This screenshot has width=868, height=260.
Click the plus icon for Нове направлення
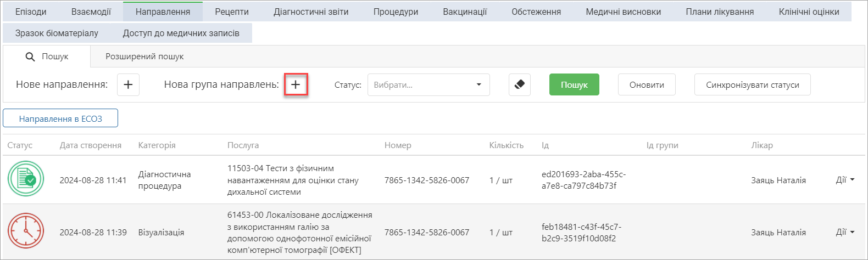pos(128,85)
